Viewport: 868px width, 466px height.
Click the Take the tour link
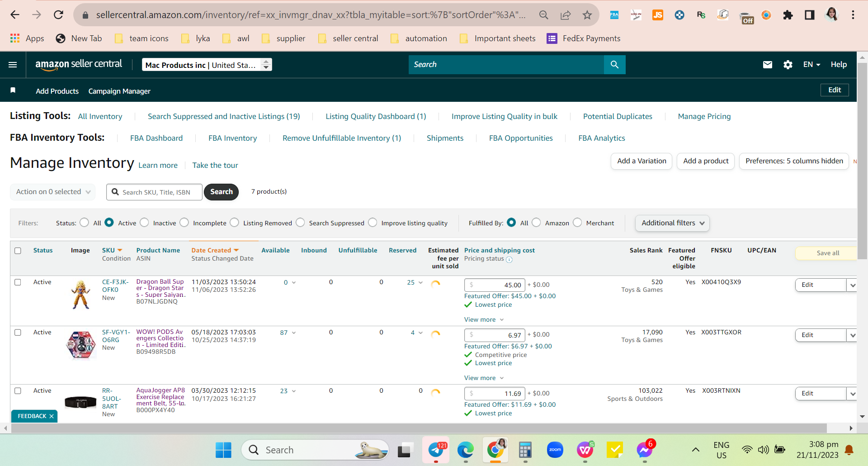point(215,165)
